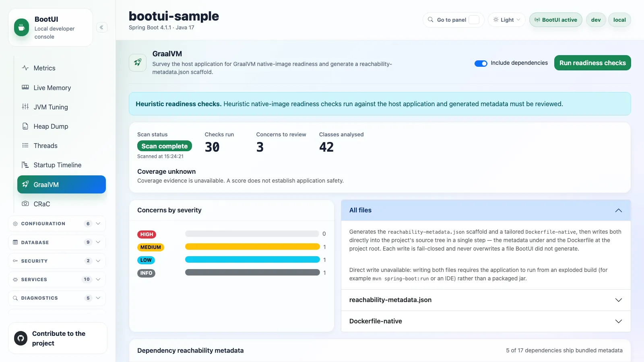The height and width of the screenshot is (362, 644).
Task: Open Contribute to the project link
Action: click(x=58, y=338)
